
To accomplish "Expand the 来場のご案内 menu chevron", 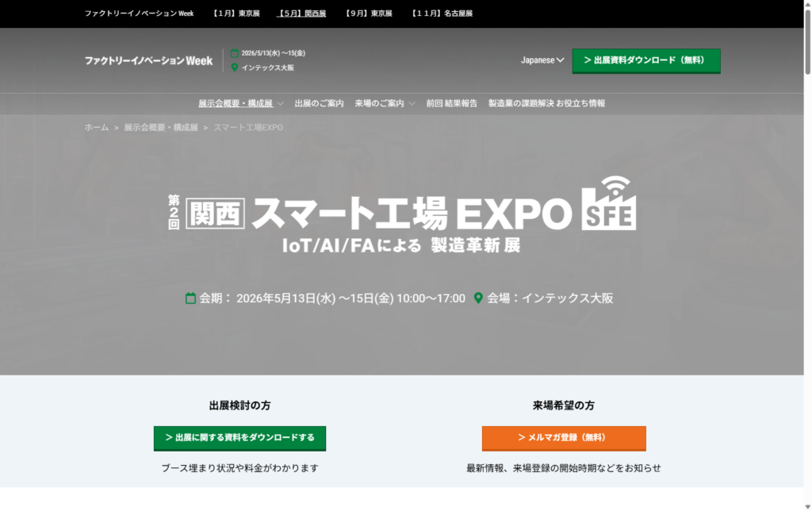I will coord(412,104).
